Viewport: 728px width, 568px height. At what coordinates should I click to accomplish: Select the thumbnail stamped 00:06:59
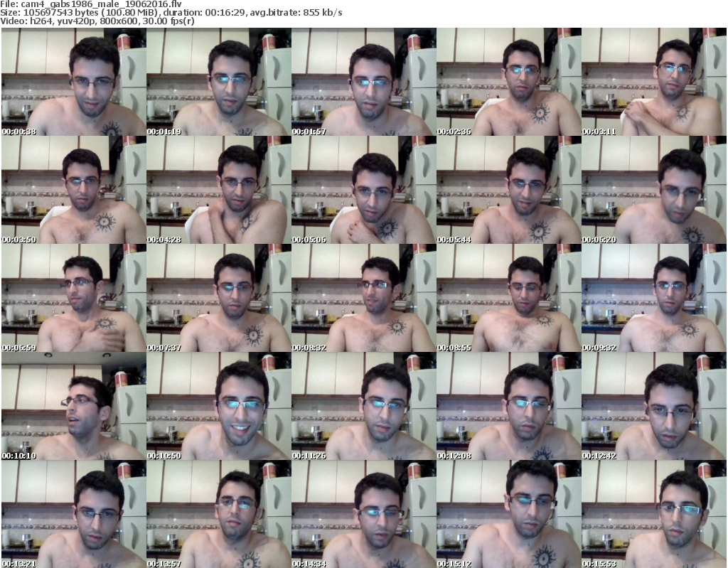pos(74,298)
